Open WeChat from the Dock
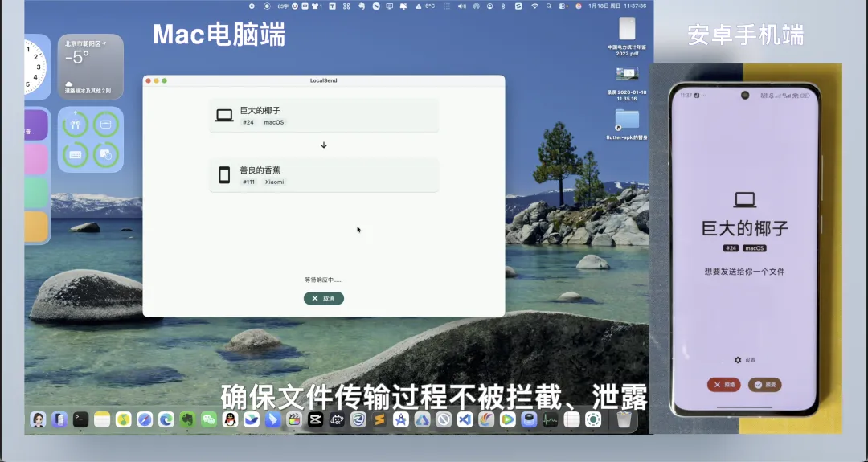Image resolution: width=868 pixels, height=462 pixels. coord(209,420)
